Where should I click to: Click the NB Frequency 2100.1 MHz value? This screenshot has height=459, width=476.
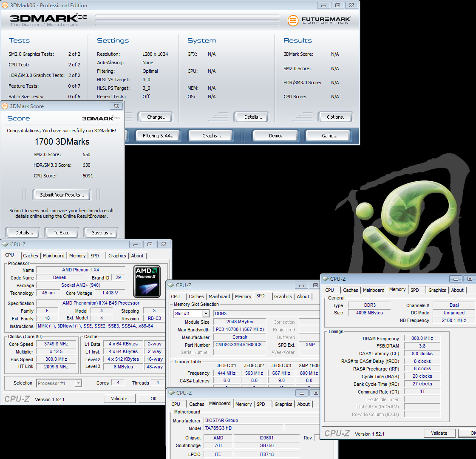tap(454, 320)
